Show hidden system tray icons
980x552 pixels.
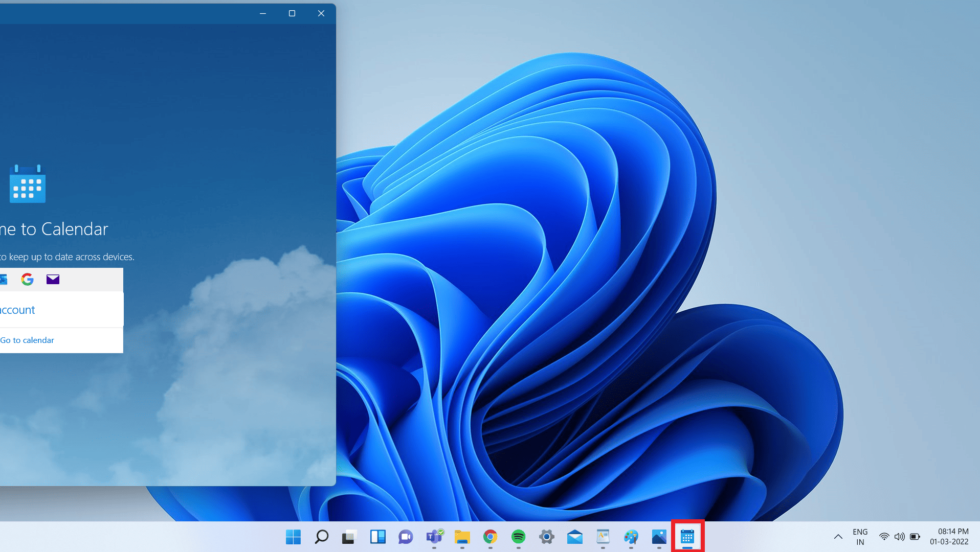click(x=838, y=537)
